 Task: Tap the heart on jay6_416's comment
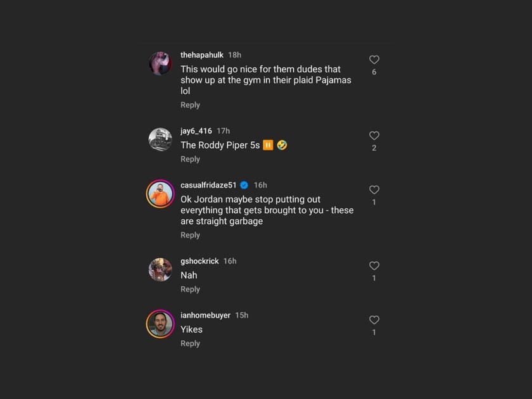[x=374, y=136]
